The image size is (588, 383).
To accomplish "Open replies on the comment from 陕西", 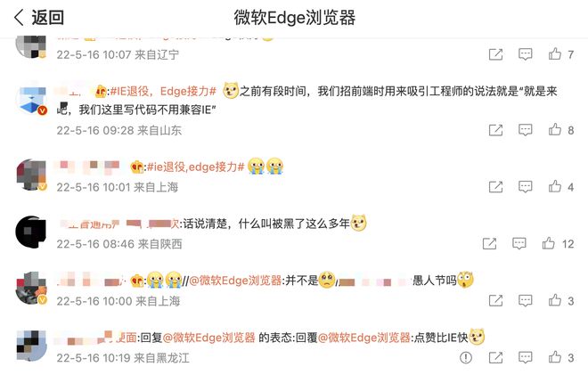I will pos(519,243).
